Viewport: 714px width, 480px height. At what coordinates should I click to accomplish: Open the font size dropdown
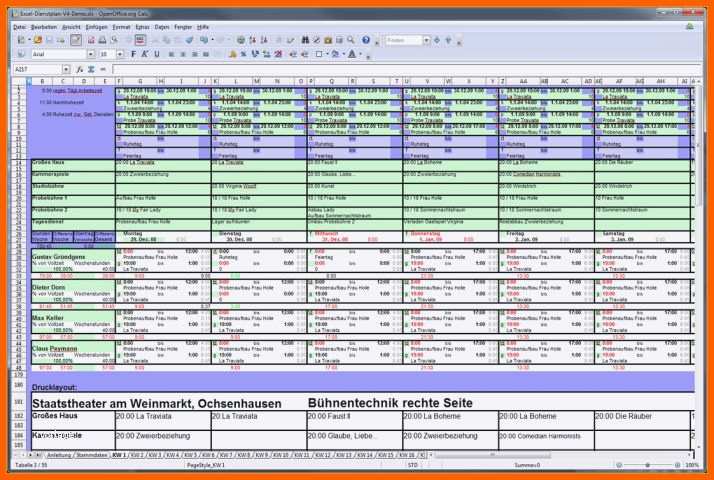pos(120,54)
